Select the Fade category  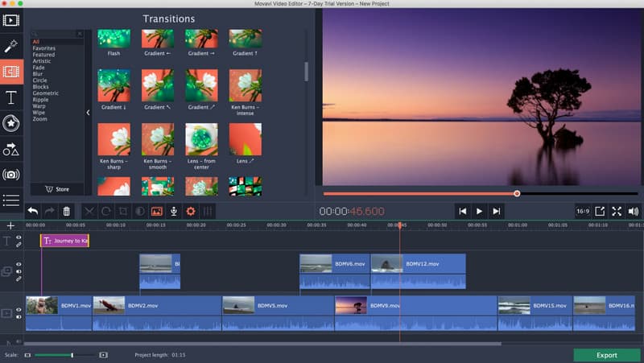[39, 68]
